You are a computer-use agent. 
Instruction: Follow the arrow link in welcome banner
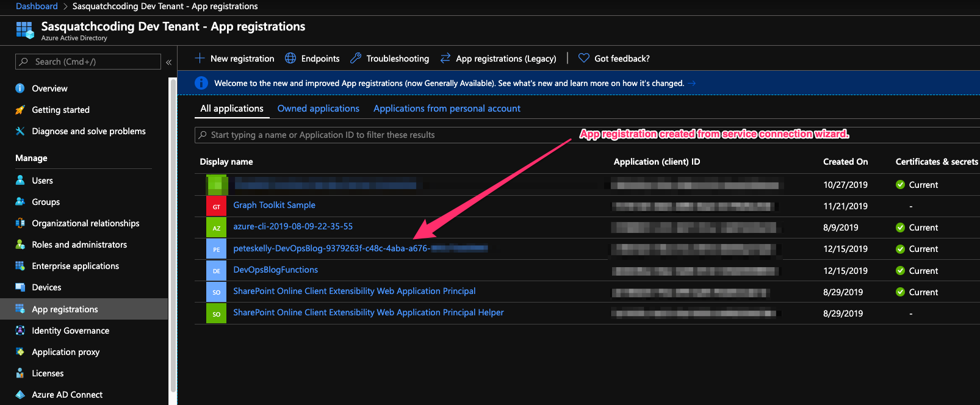[691, 83]
